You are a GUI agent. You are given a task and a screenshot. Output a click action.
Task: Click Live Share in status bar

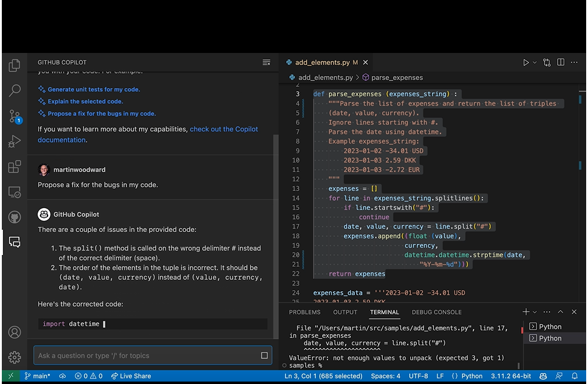coord(131,375)
